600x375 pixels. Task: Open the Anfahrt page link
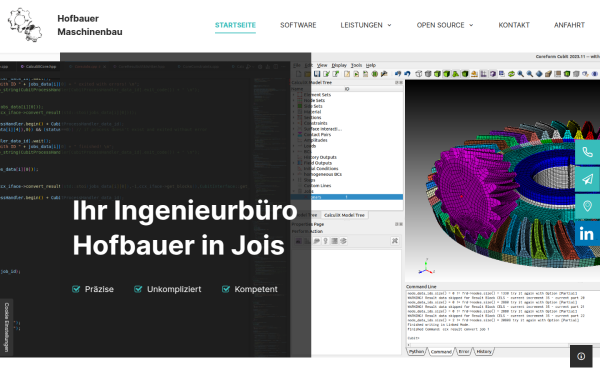[569, 25]
